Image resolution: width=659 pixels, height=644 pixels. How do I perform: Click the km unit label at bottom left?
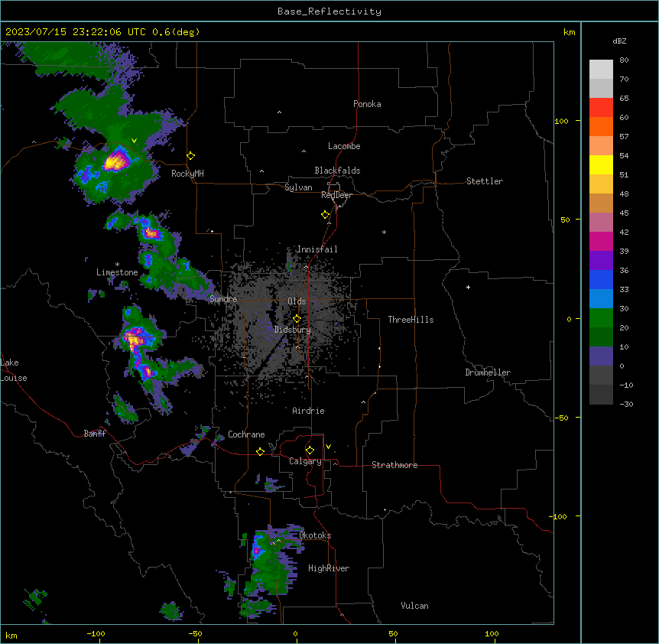tap(11, 636)
